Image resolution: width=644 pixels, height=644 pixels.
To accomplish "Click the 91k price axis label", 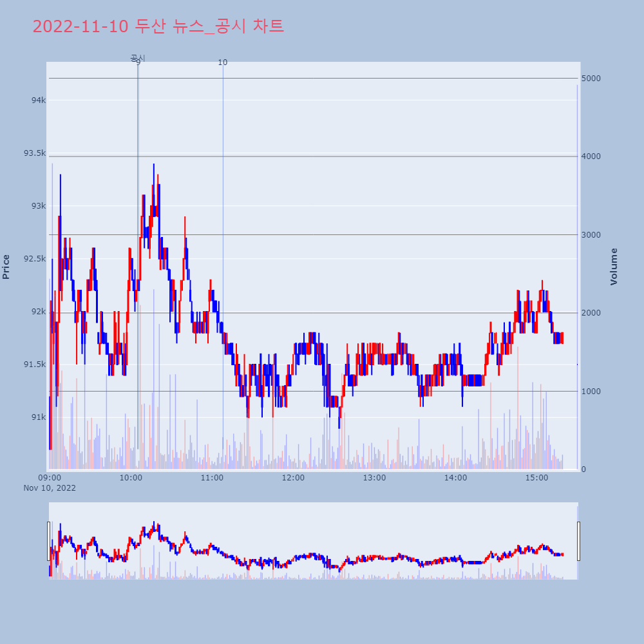I will 39,417.
